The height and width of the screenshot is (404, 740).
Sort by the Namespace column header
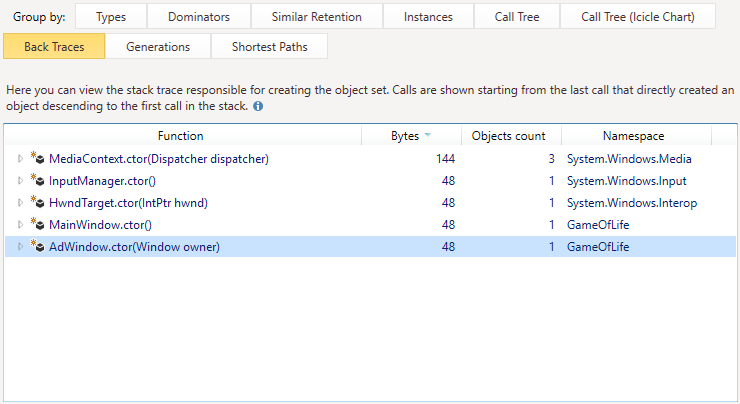633,135
